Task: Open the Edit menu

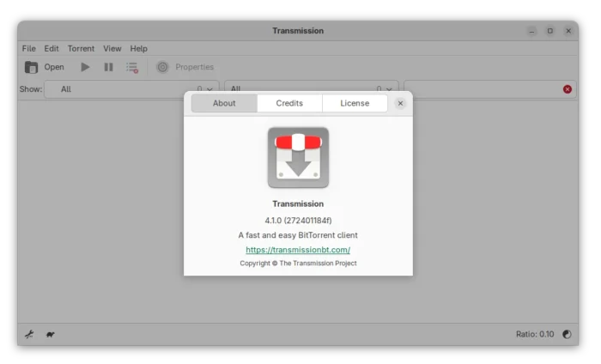Action: (x=52, y=49)
